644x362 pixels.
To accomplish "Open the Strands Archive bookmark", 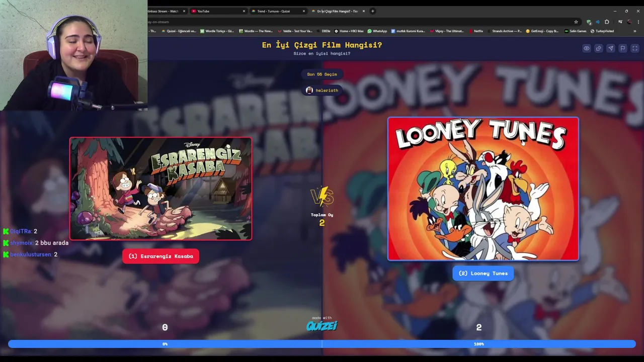I will point(504,31).
